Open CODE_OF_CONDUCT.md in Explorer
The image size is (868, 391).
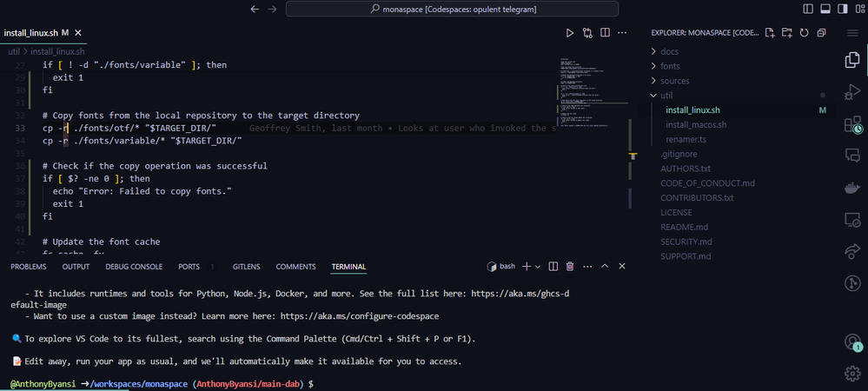pos(707,182)
